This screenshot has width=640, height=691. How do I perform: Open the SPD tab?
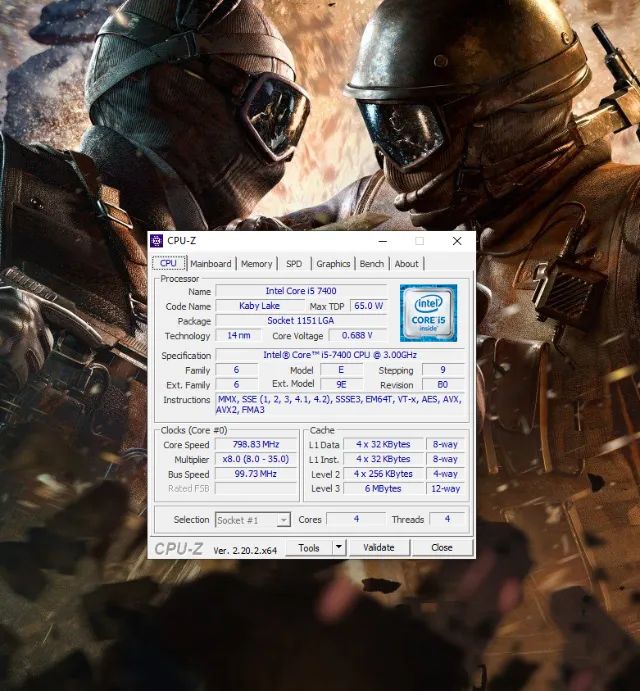coord(294,264)
